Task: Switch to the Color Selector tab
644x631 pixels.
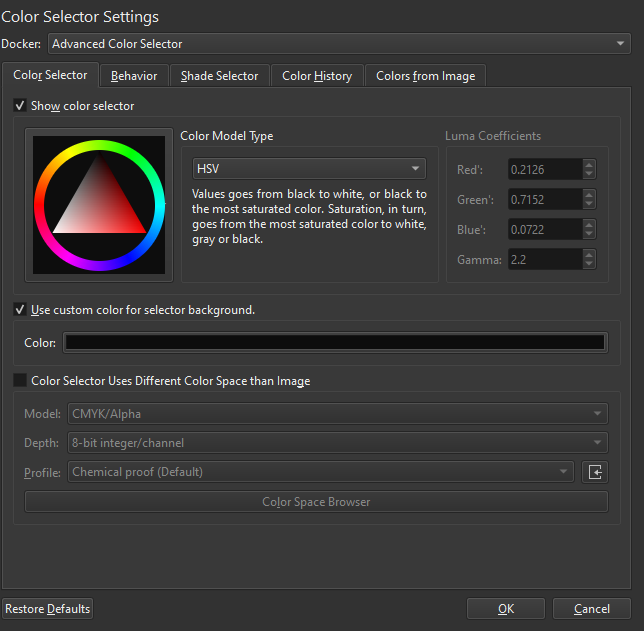Action: pos(50,75)
